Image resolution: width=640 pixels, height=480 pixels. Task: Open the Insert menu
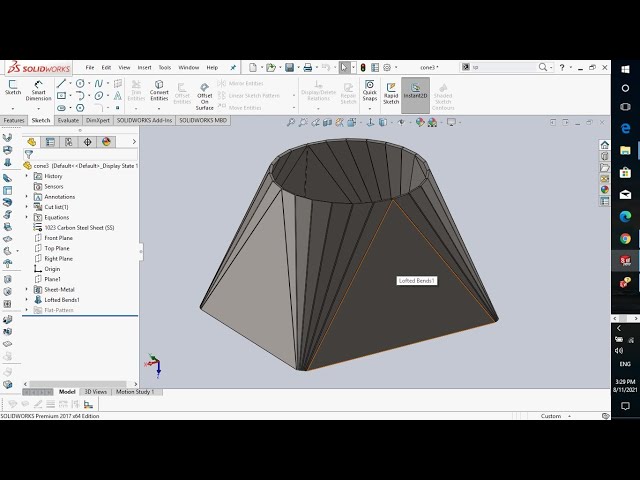(144, 67)
